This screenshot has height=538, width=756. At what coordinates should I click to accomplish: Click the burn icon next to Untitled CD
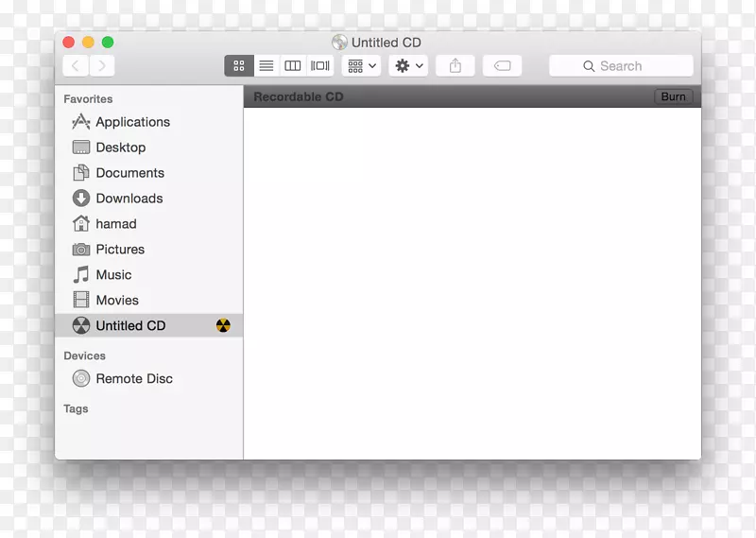(x=223, y=325)
